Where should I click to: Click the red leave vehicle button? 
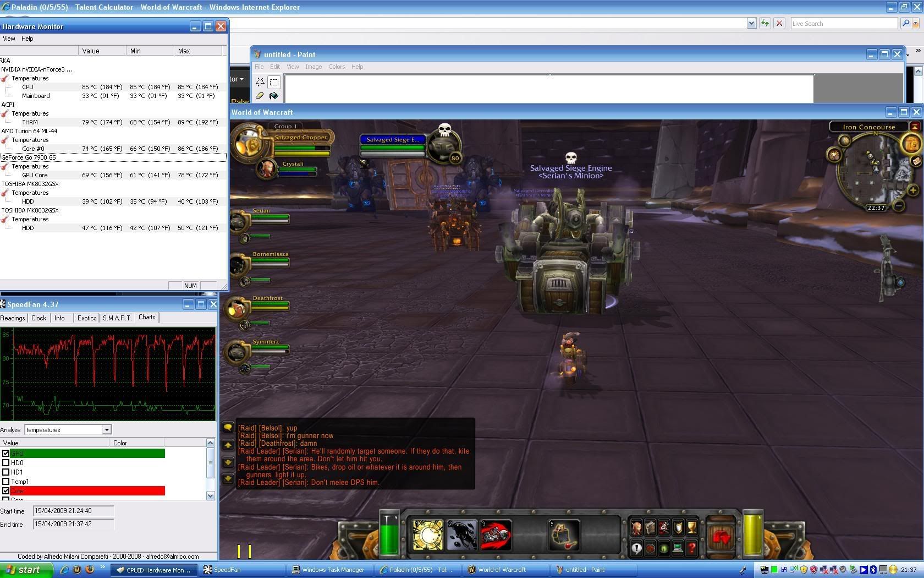tap(721, 537)
